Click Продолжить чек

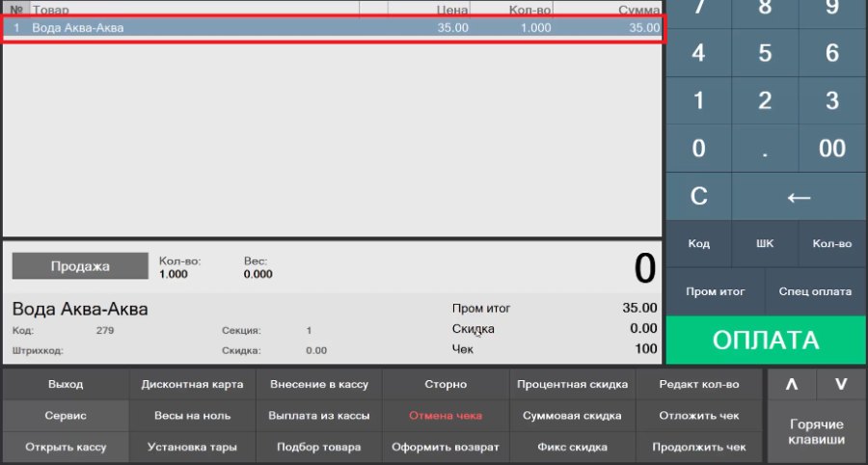[699, 448]
